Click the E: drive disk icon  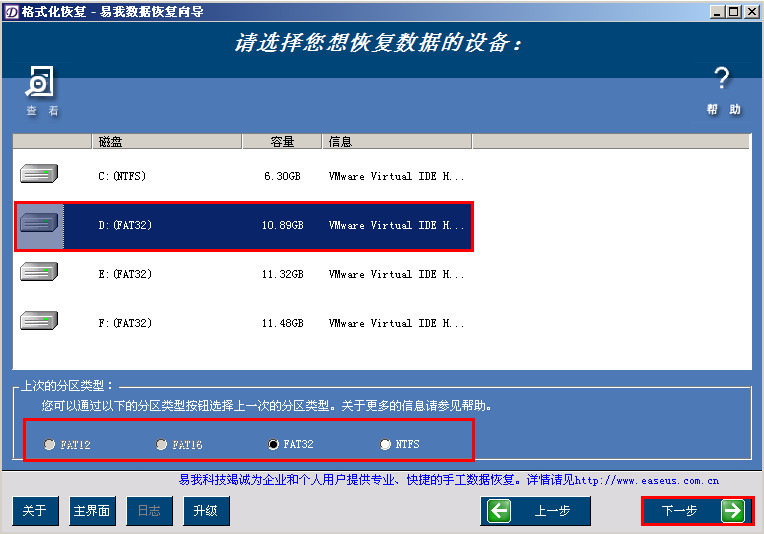click(x=39, y=272)
